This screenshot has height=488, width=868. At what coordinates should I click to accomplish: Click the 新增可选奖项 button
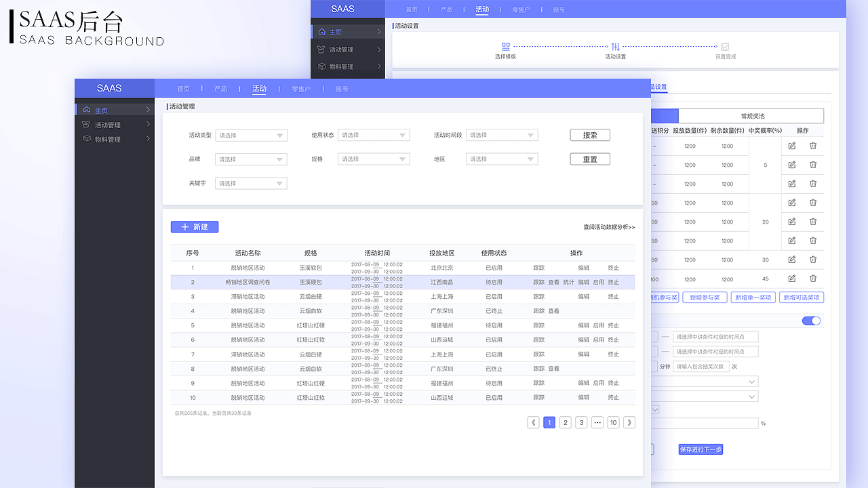click(802, 298)
